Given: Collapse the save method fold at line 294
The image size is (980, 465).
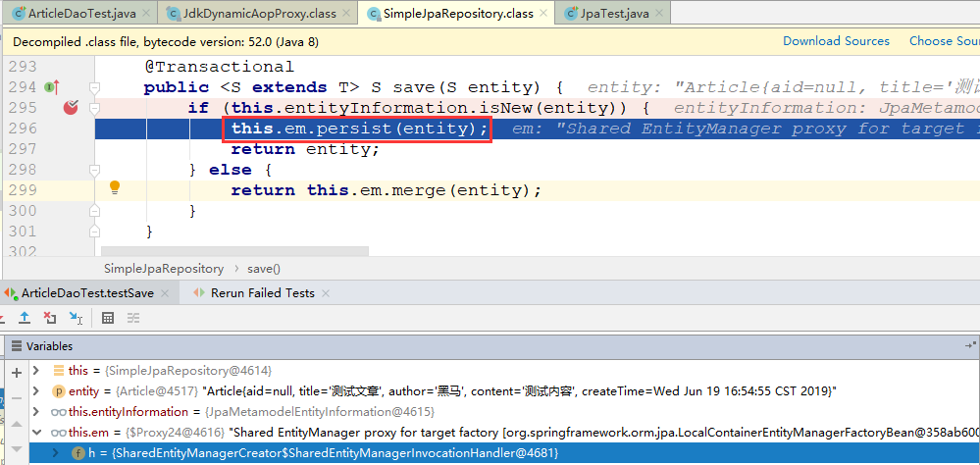Looking at the screenshot, I should pyautogui.click(x=94, y=87).
